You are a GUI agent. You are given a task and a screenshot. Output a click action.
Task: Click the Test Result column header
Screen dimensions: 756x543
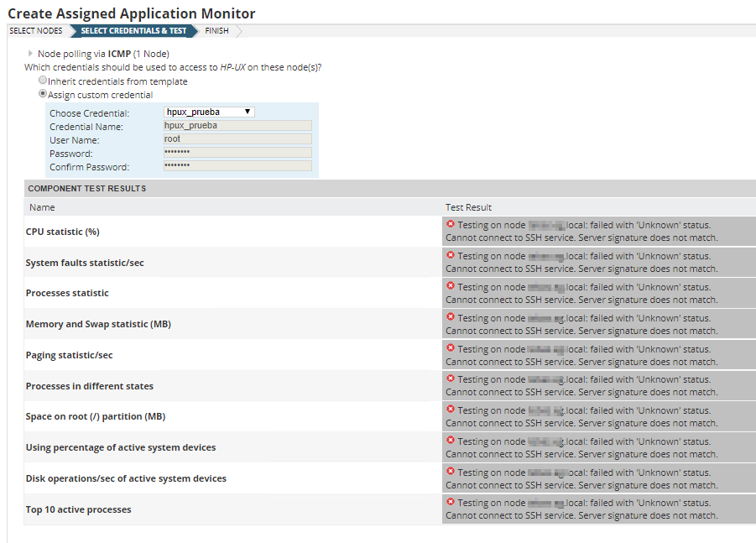click(x=468, y=207)
